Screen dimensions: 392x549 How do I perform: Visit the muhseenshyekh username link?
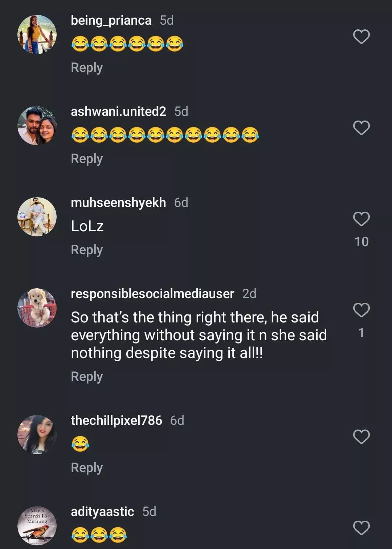click(x=118, y=203)
